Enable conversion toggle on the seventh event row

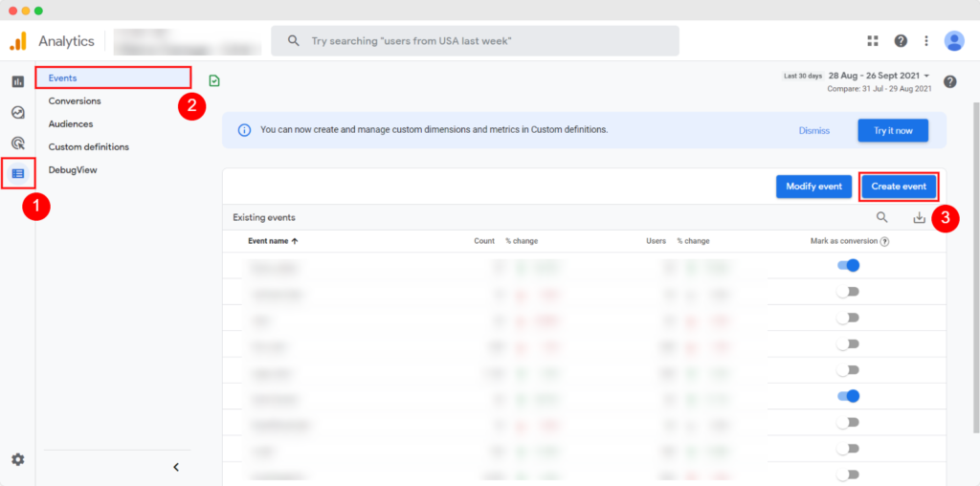(848, 422)
